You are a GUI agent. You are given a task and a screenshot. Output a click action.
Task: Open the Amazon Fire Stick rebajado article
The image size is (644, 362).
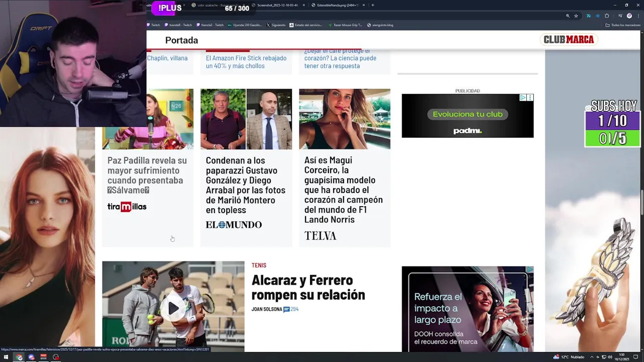point(246,62)
